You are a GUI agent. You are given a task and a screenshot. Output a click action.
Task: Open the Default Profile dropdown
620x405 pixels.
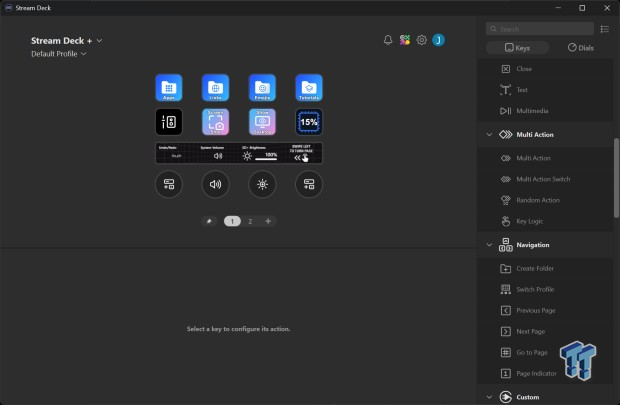point(59,54)
